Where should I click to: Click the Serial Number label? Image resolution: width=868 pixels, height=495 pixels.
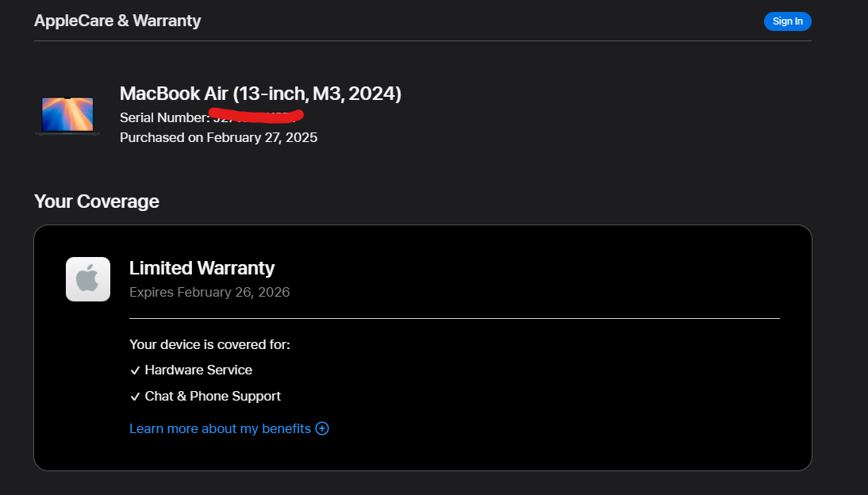point(163,117)
